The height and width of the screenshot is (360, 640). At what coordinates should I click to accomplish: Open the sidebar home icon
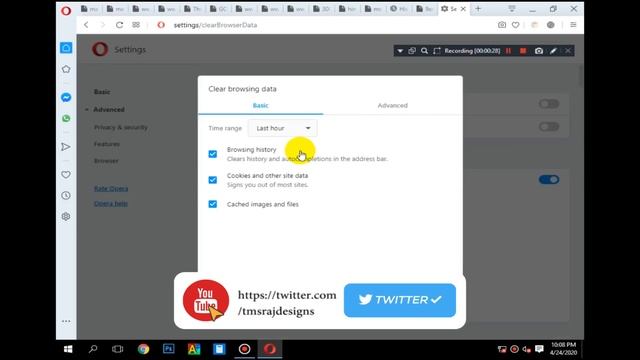66,48
